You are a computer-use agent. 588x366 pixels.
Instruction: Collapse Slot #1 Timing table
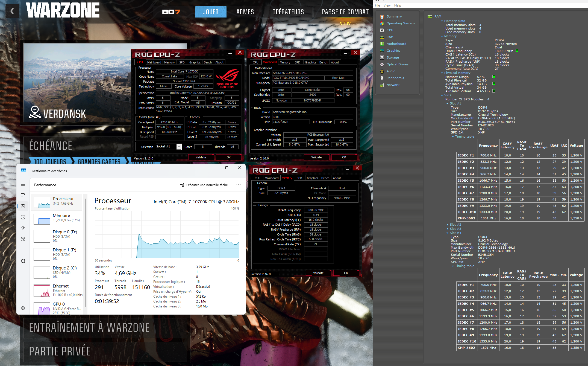coord(453,136)
